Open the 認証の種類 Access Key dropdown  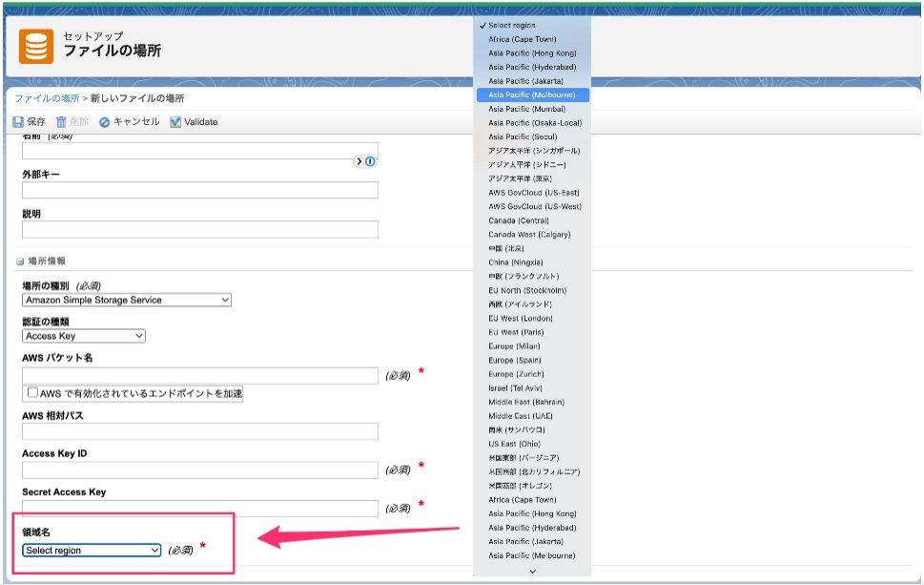point(84,336)
